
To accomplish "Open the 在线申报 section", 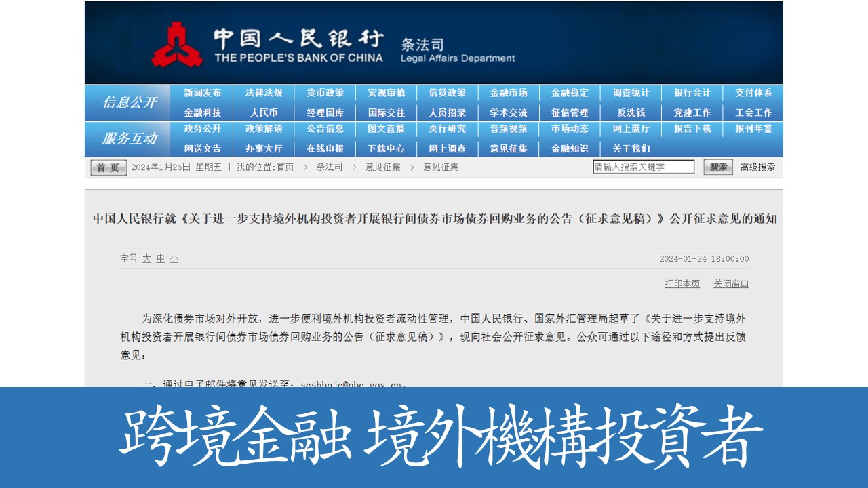I will click(x=325, y=148).
